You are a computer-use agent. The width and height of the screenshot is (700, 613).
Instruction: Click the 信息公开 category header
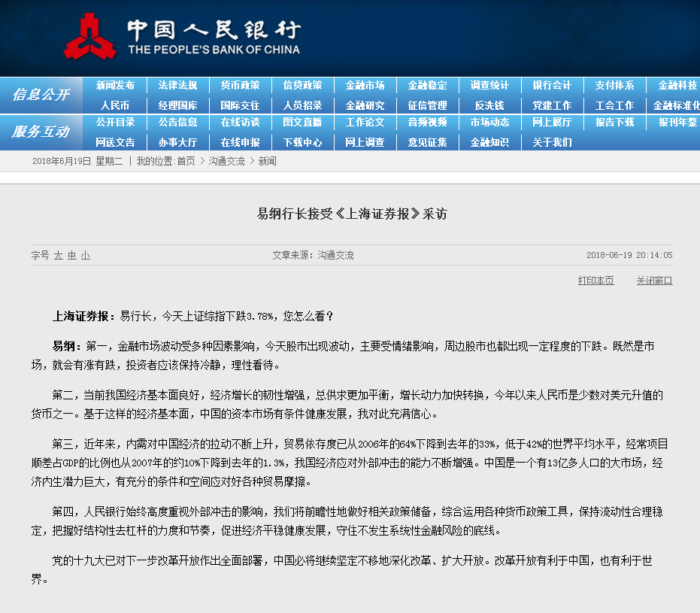41,95
